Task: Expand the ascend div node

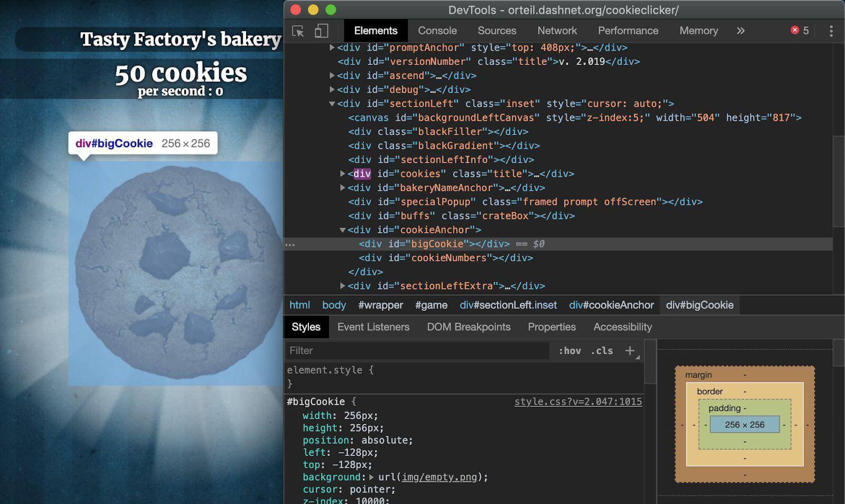Action: pyautogui.click(x=332, y=75)
